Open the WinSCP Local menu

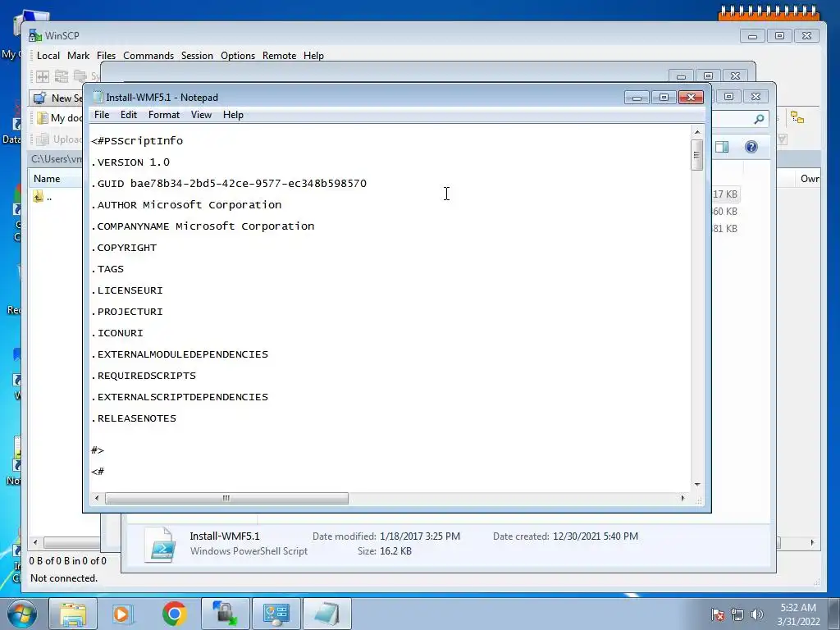(x=48, y=56)
